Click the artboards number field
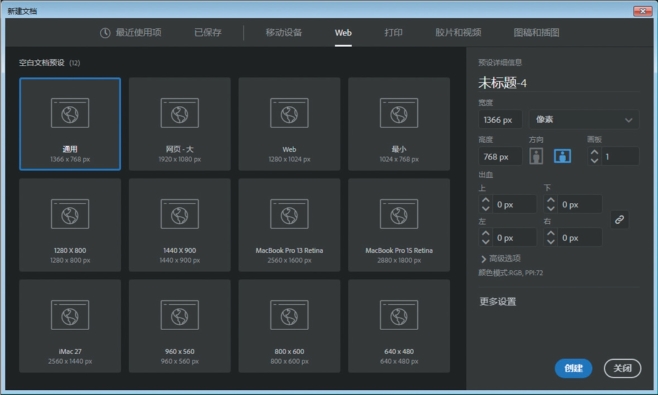 click(620, 156)
